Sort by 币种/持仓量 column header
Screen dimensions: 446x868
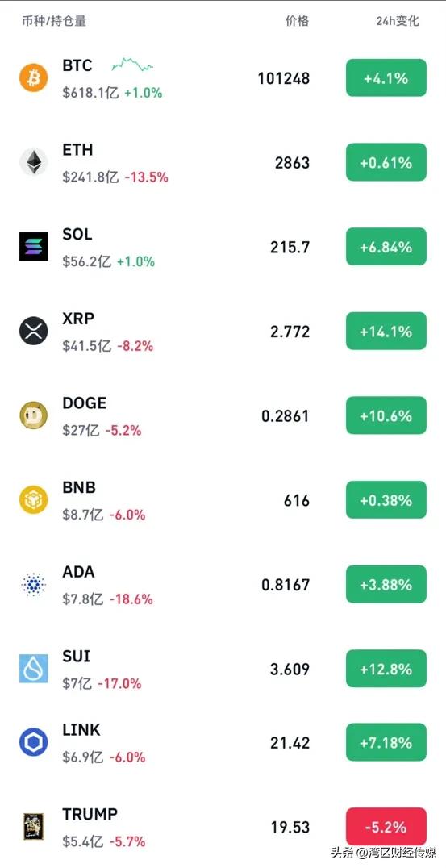click(x=54, y=21)
